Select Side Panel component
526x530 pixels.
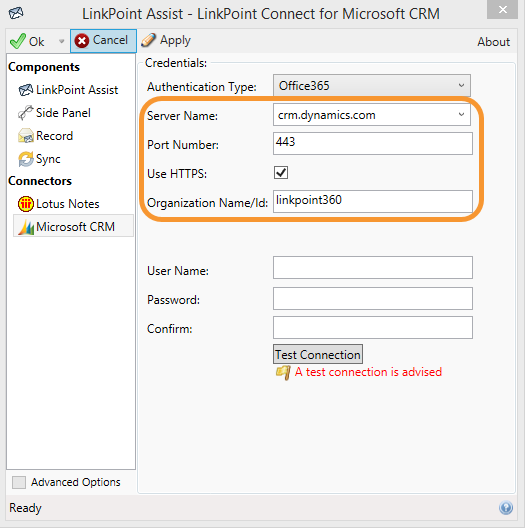tap(55, 113)
